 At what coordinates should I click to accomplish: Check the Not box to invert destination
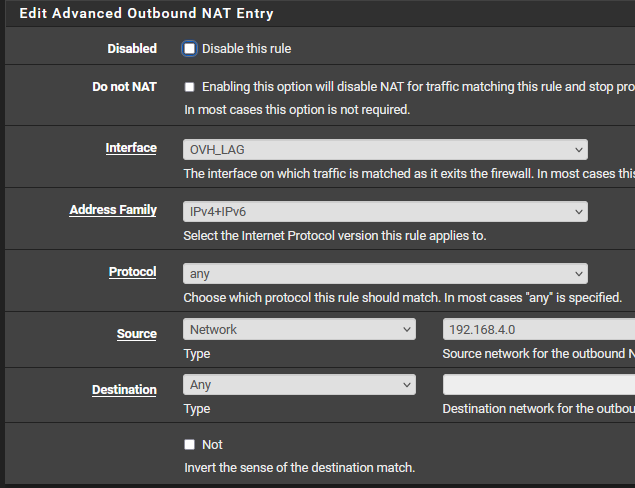coord(190,444)
